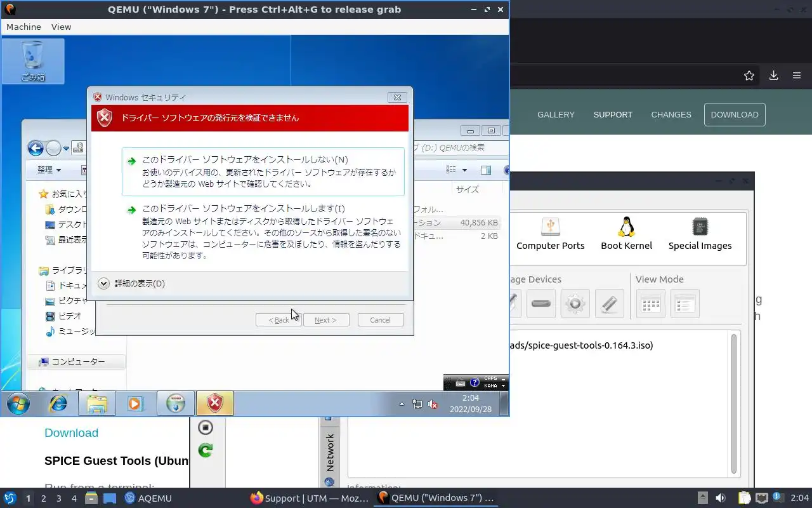The image size is (812, 508).
Task: Open the ピクチャ library in Explorer
Action: [67, 301]
